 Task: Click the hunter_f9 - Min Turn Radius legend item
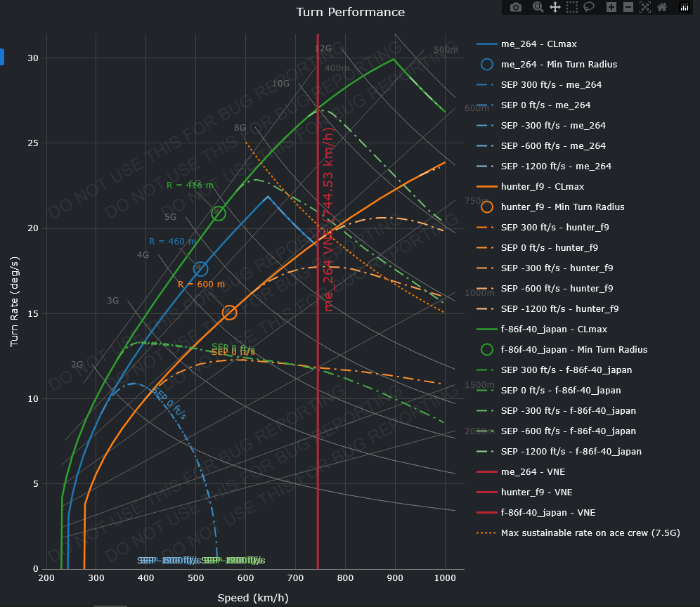[562, 207]
